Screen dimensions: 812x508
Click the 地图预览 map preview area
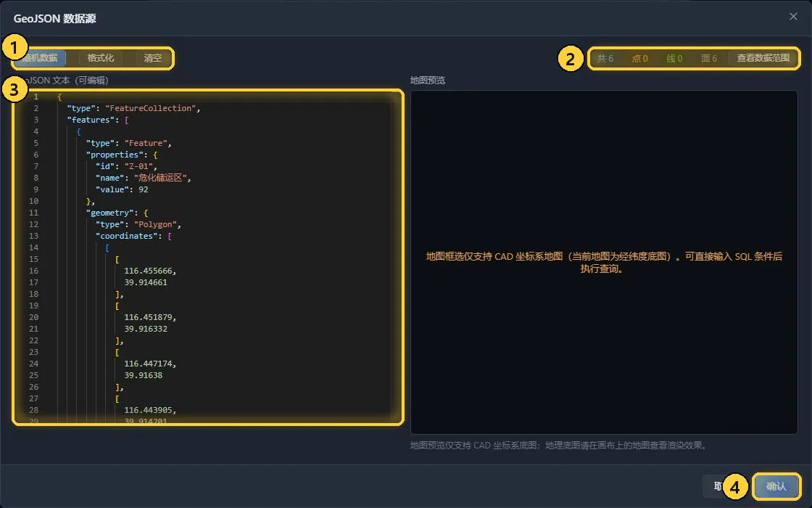604,262
